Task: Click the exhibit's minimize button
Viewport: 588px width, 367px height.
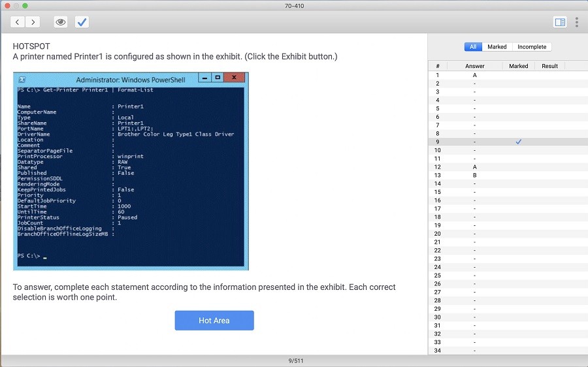Action: pyautogui.click(x=204, y=78)
